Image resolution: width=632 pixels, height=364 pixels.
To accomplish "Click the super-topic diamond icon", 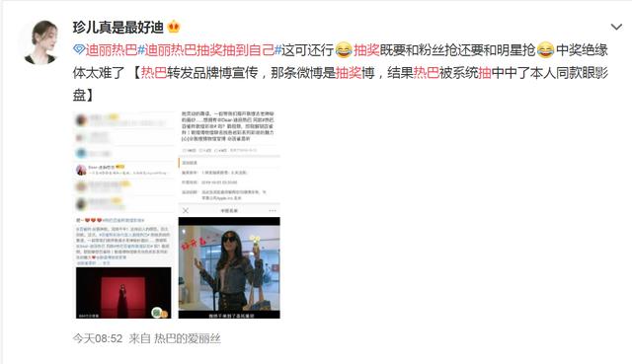I will pos(79,50).
